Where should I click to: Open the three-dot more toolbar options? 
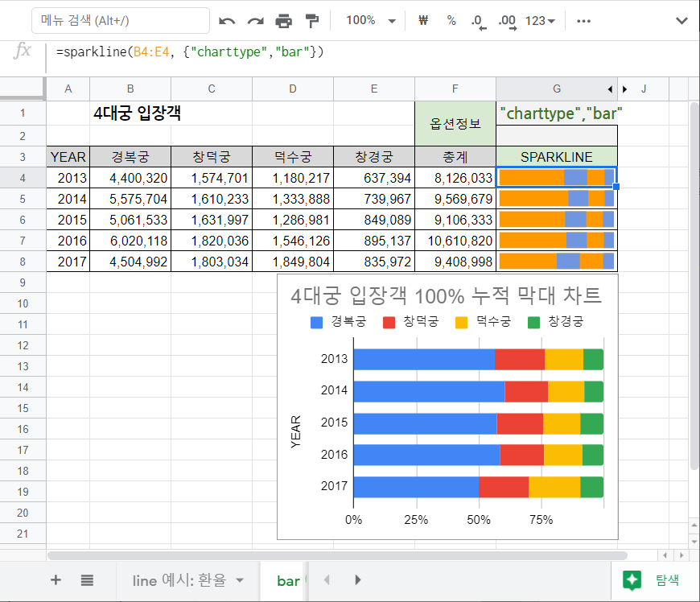pyautogui.click(x=585, y=21)
